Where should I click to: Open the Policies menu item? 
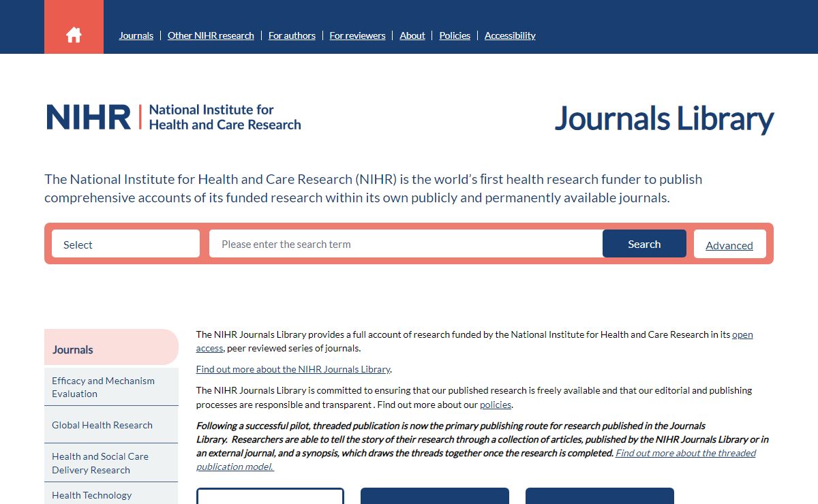coord(455,35)
